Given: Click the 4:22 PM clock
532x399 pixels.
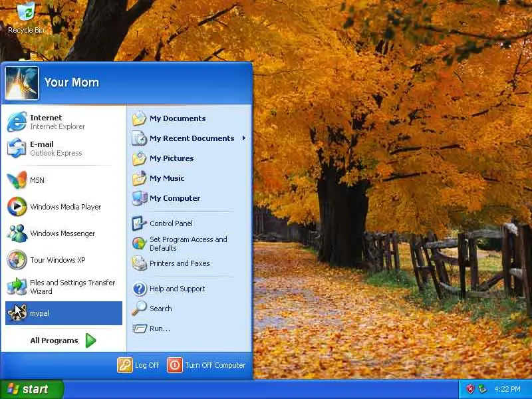Looking at the screenshot, I should coord(507,389).
